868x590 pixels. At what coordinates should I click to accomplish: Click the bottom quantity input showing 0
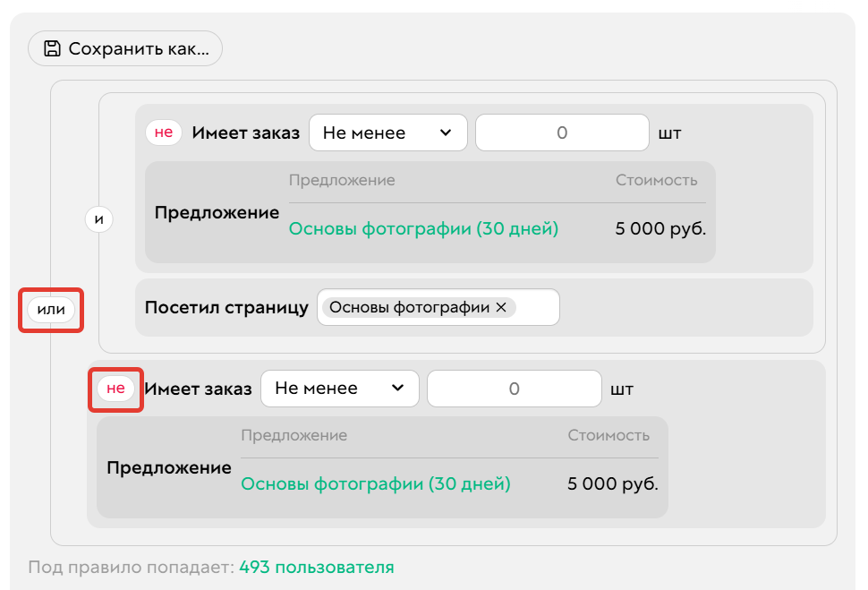tap(514, 388)
